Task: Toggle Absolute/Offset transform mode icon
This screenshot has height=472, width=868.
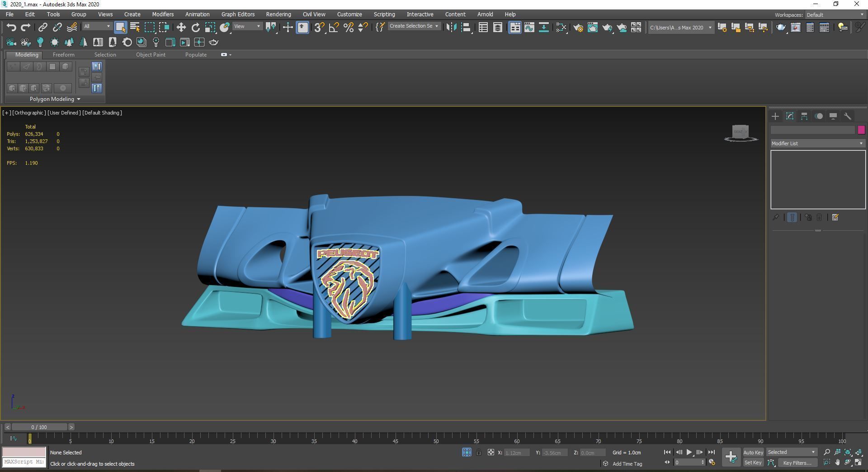Action: [491, 453]
